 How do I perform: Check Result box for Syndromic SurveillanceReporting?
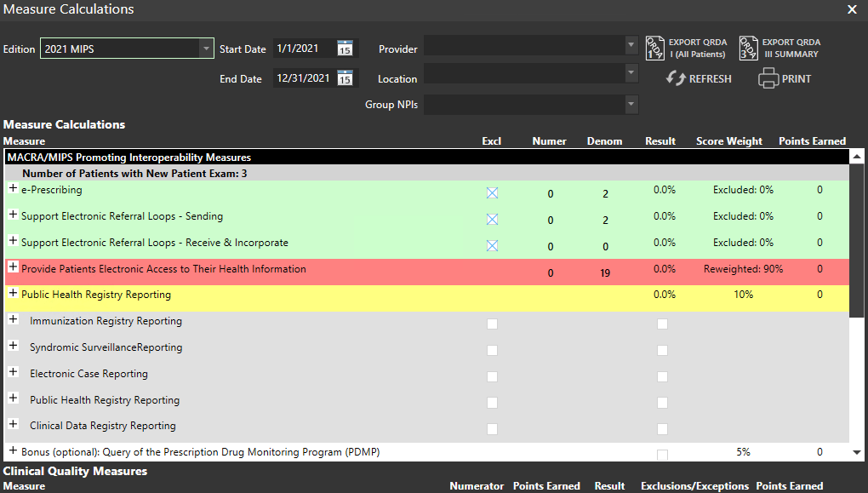[x=662, y=350]
